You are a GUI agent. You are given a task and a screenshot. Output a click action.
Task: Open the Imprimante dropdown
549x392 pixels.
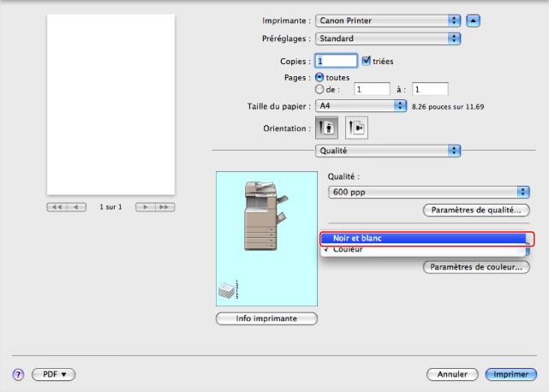(x=387, y=20)
